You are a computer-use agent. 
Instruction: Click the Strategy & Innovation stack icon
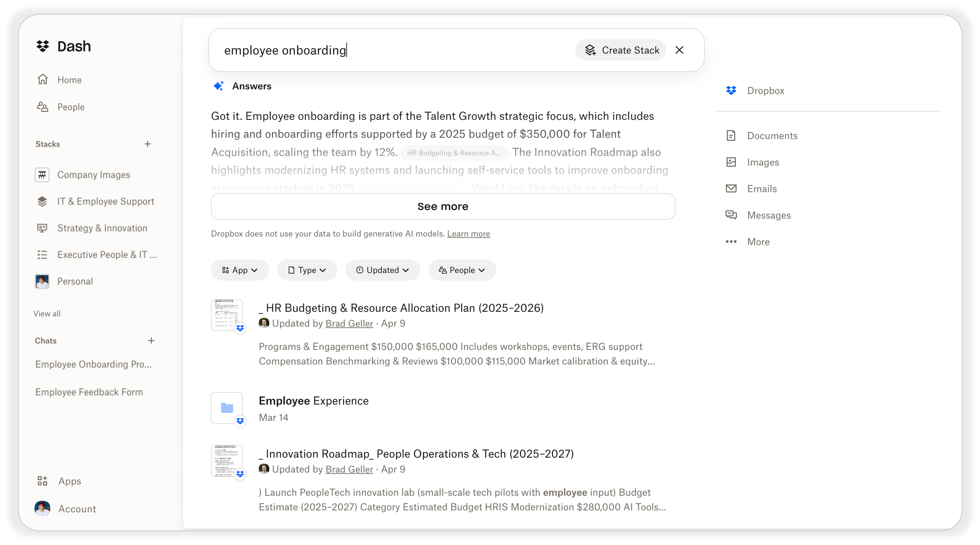[42, 228]
